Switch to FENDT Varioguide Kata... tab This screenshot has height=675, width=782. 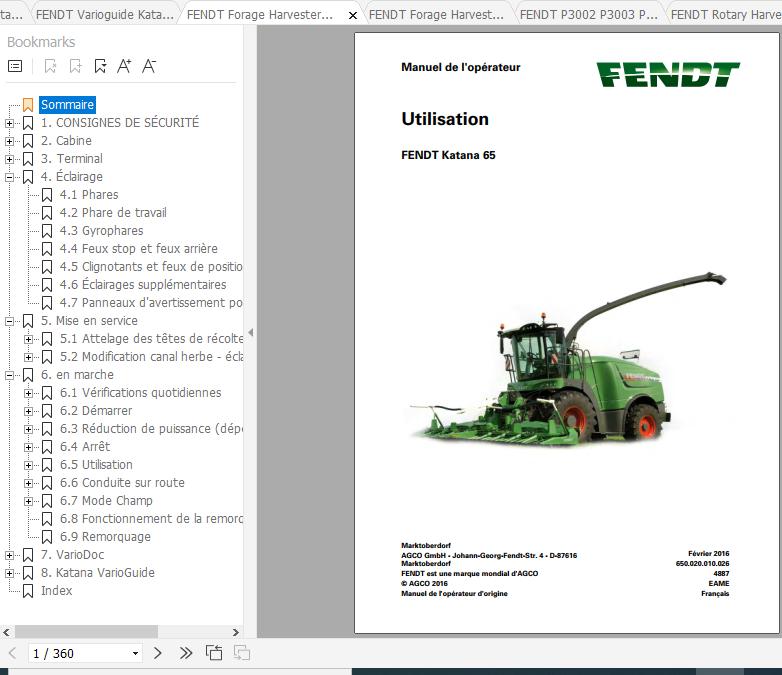(x=105, y=14)
